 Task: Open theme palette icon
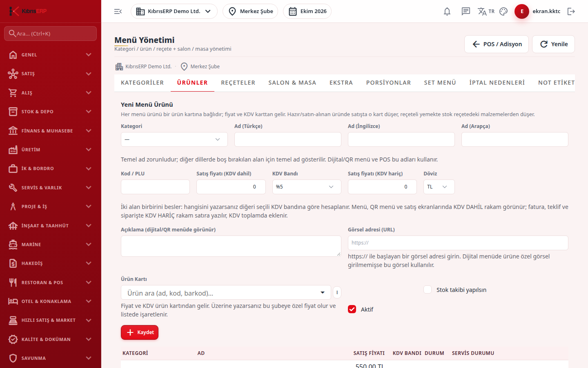pos(503,11)
